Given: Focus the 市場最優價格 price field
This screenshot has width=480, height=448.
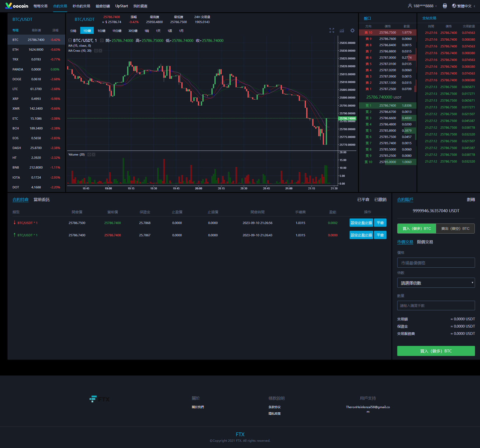Looking at the screenshot, I should 436,263.
